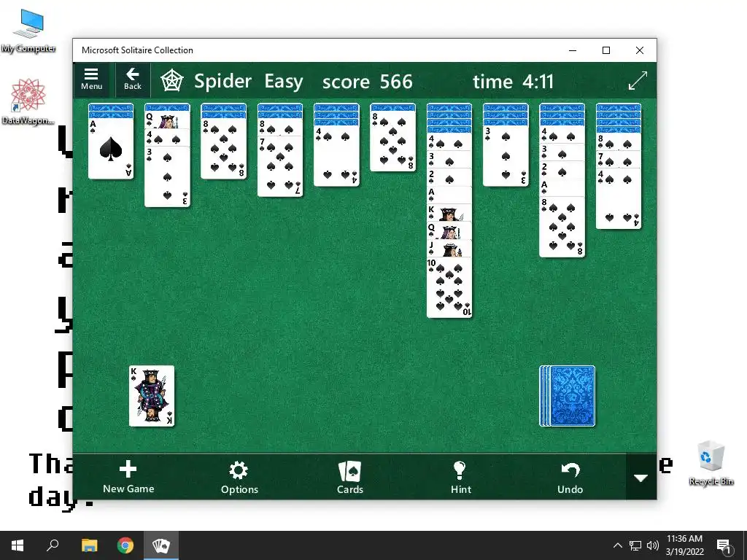The image size is (747, 560).
Task: Click the score 566 display
Action: [368, 82]
